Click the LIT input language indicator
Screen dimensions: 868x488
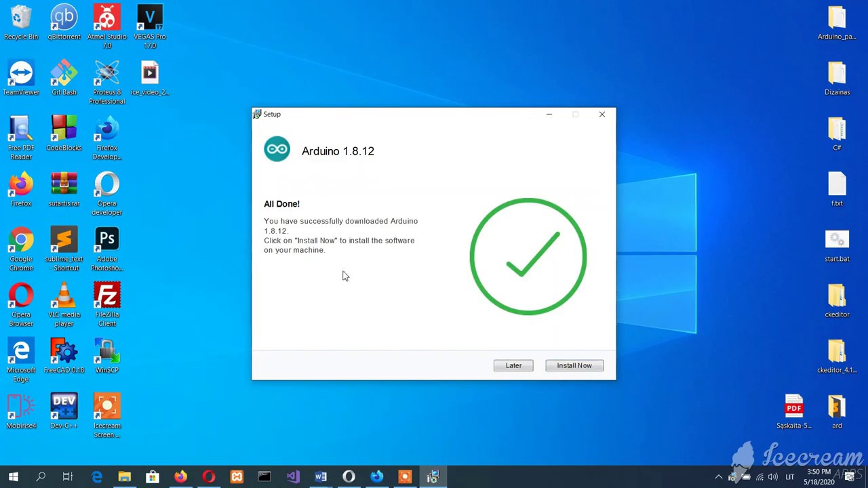[x=790, y=477]
